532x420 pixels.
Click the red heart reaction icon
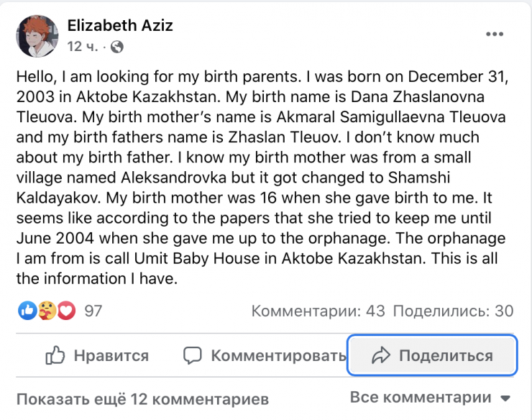click(66, 311)
